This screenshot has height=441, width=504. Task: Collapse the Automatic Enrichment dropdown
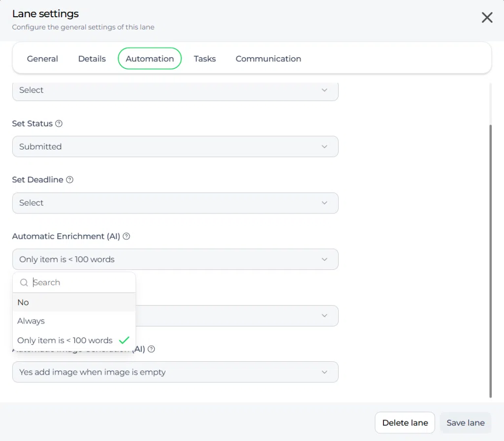(x=175, y=259)
